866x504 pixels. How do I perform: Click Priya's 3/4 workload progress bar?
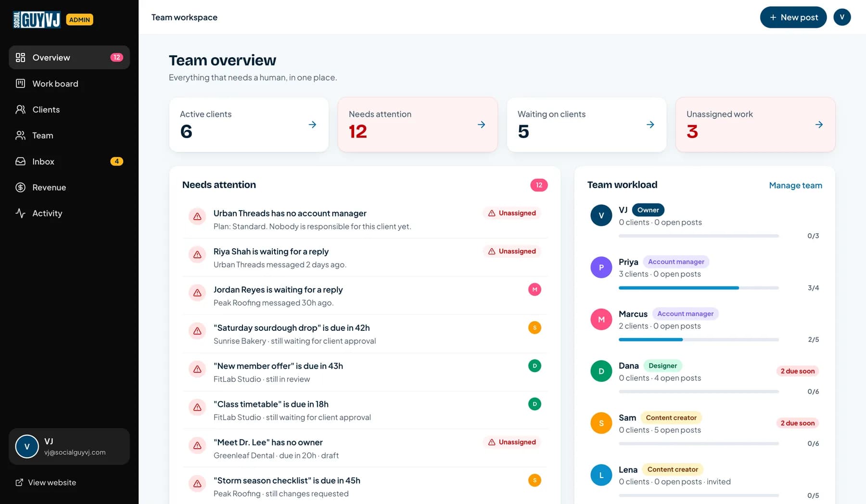tap(699, 288)
